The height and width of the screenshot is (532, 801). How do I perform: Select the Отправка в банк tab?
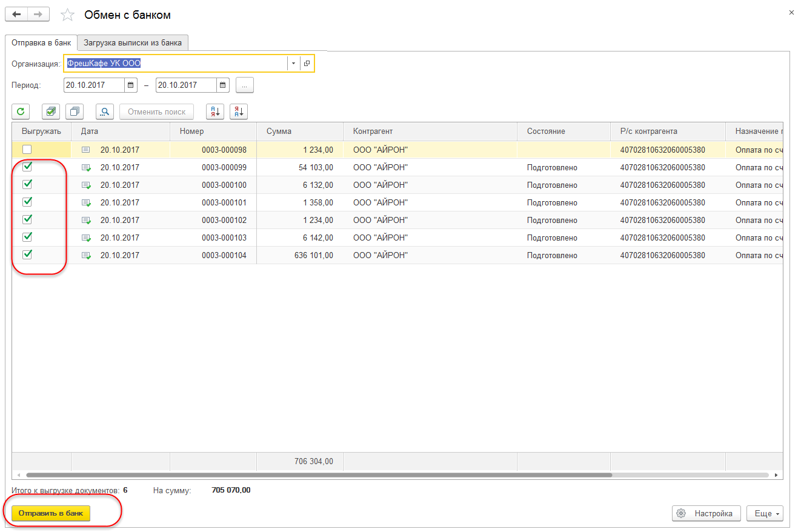[41, 43]
